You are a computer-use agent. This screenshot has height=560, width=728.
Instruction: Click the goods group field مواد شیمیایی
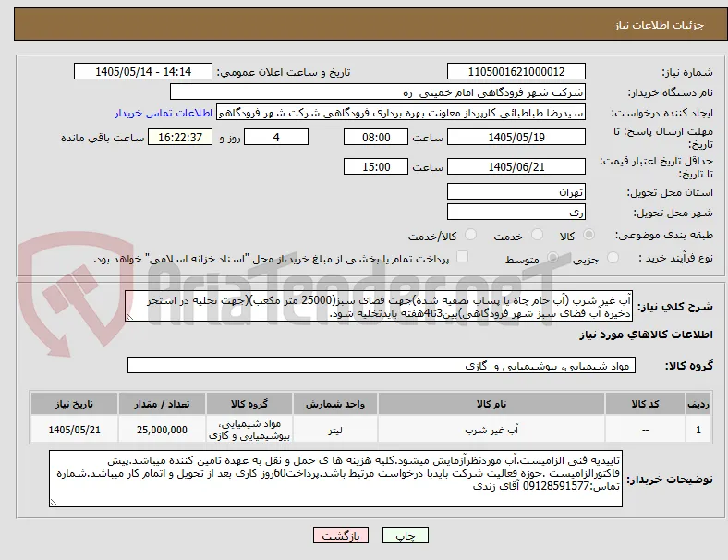pyautogui.click(x=382, y=365)
